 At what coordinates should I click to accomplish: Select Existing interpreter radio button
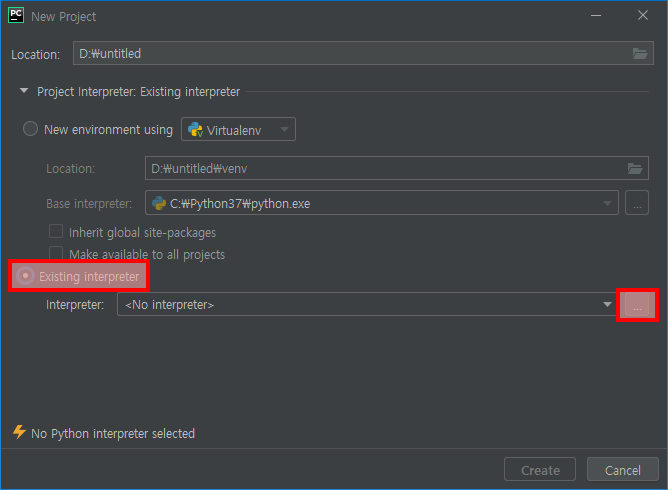26,276
